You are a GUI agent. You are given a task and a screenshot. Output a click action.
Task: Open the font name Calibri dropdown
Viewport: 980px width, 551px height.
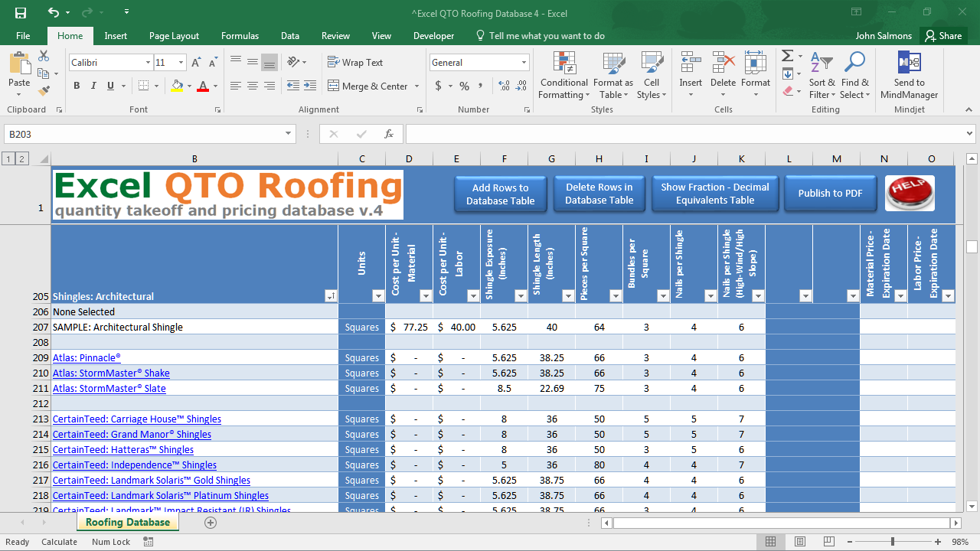click(148, 63)
